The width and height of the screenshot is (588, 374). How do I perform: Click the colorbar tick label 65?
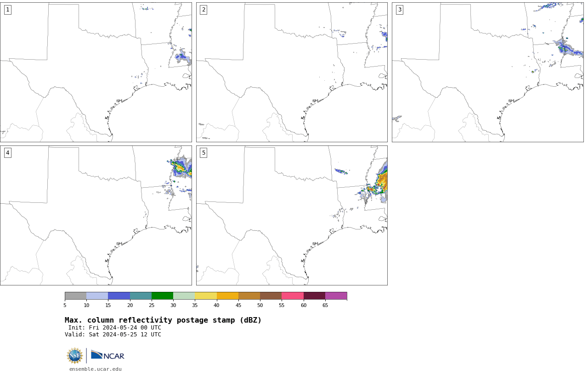[325, 305]
